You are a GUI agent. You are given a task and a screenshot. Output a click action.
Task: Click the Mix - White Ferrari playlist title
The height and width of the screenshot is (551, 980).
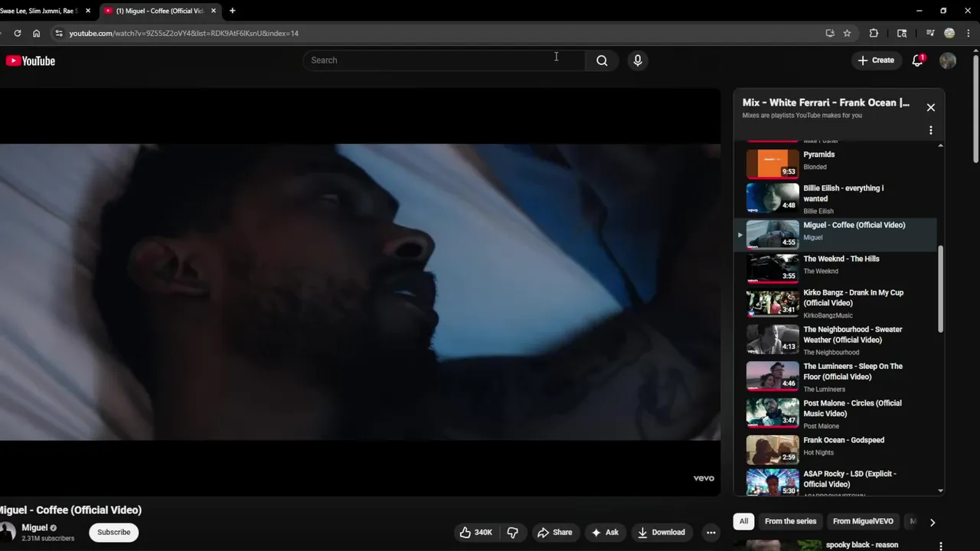pyautogui.click(x=826, y=103)
